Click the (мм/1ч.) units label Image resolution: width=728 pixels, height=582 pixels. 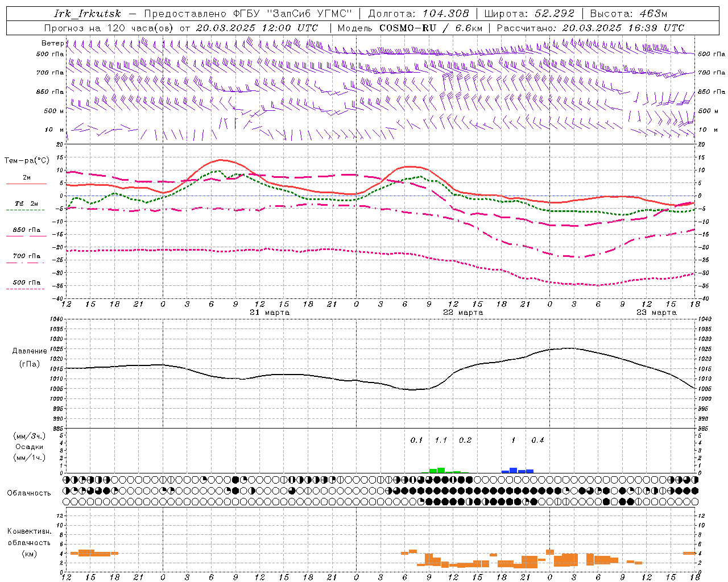coord(30,458)
